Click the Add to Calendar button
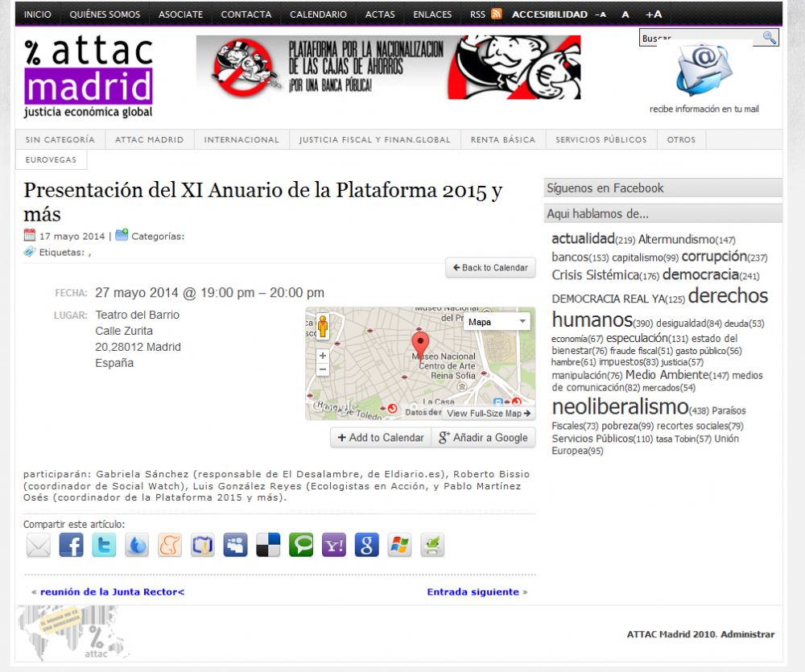805x672 pixels. [x=380, y=438]
